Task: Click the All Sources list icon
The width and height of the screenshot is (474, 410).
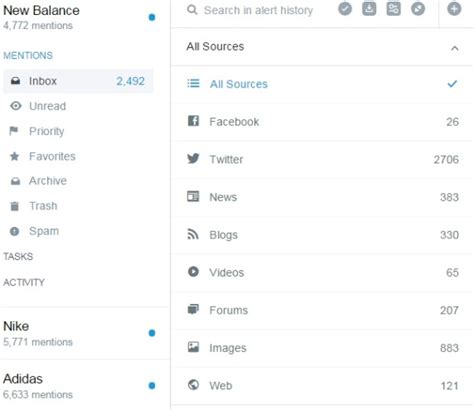Action: pyautogui.click(x=193, y=83)
